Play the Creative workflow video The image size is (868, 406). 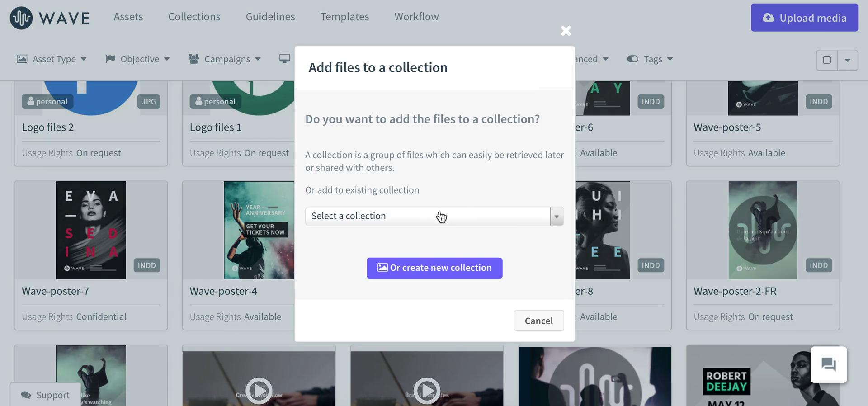[x=259, y=390]
